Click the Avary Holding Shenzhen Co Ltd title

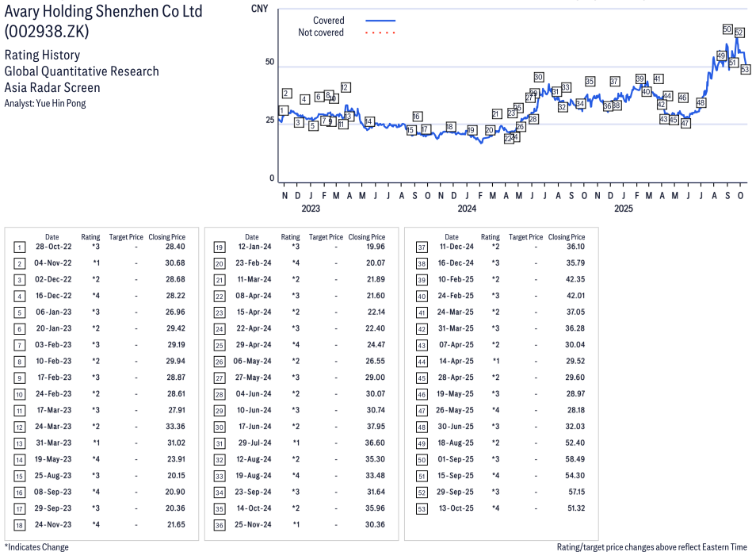(x=103, y=12)
